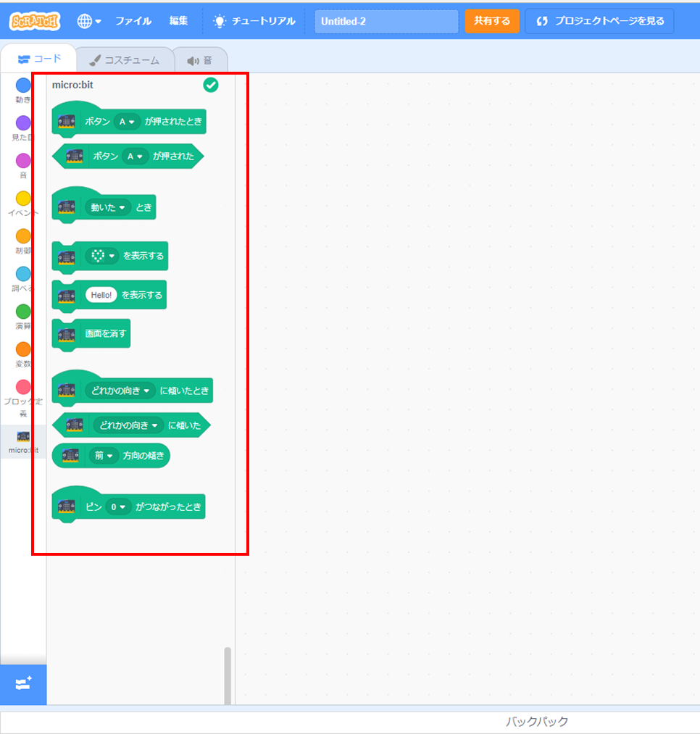The height and width of the screenshot is (734, 700).
Task: Click the code tab blocks icon
Action: pos(24,59)
